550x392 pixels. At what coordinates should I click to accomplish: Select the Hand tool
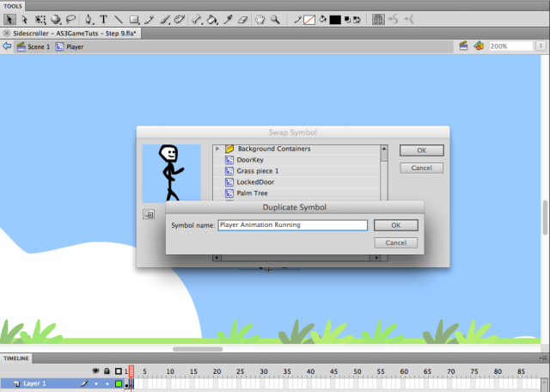[x=260, y=19]
